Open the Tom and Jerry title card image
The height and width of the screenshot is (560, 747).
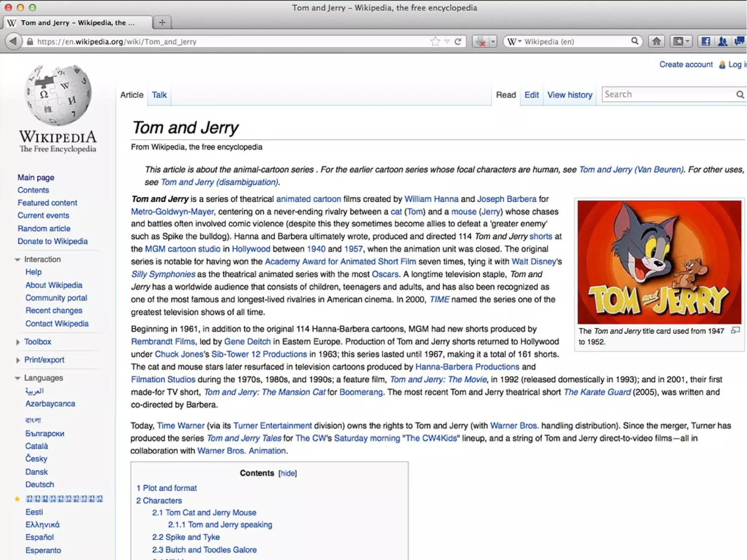click(659, 262)
